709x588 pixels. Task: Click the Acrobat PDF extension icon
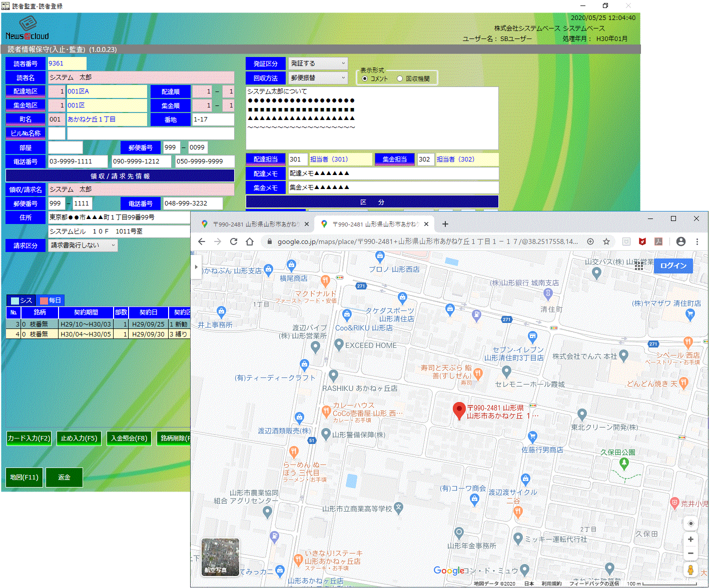coord(658,241)
